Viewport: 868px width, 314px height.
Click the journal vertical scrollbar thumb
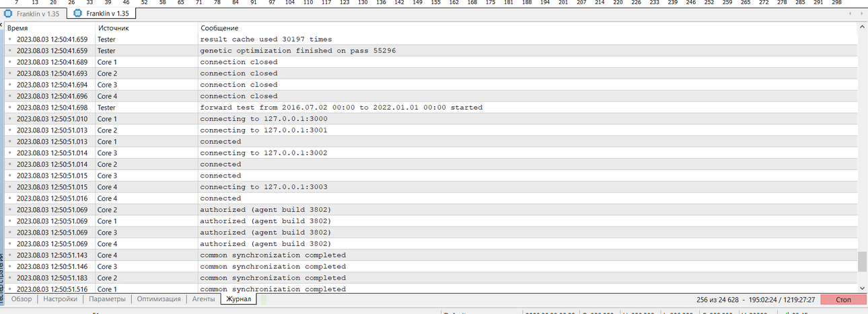click(x=863, y=262)
